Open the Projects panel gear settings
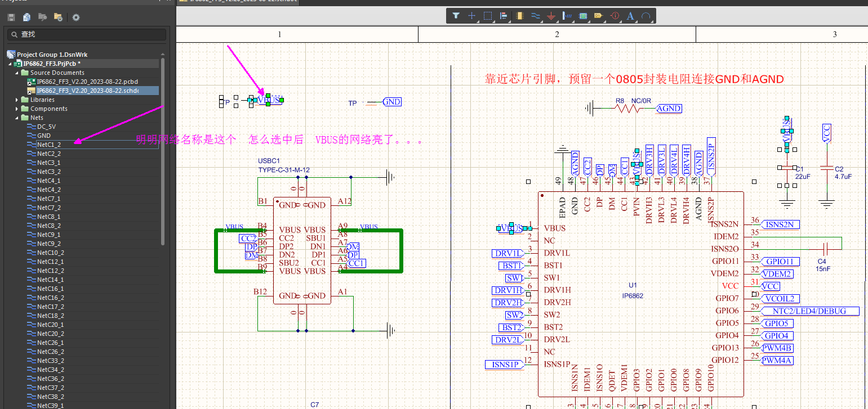868x409 pixels. coord(76,17)
